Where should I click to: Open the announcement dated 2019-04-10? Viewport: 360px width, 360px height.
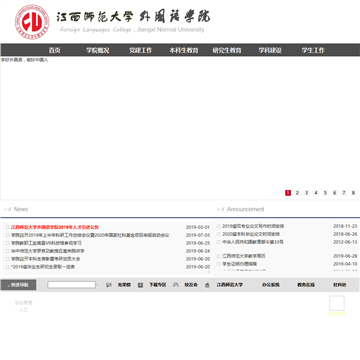pyautogui.click(x=239, y=264)
